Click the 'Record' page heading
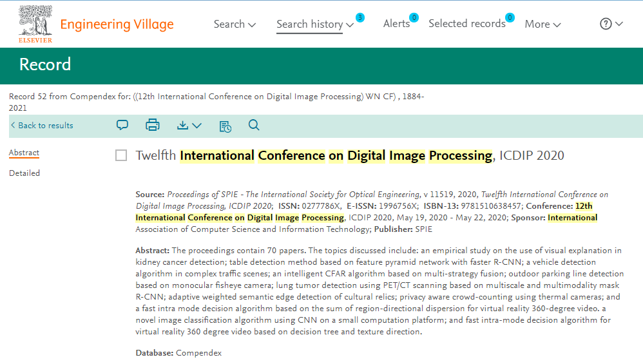The height and width of the screenshot is (364, 643). (x=45, y=65)
